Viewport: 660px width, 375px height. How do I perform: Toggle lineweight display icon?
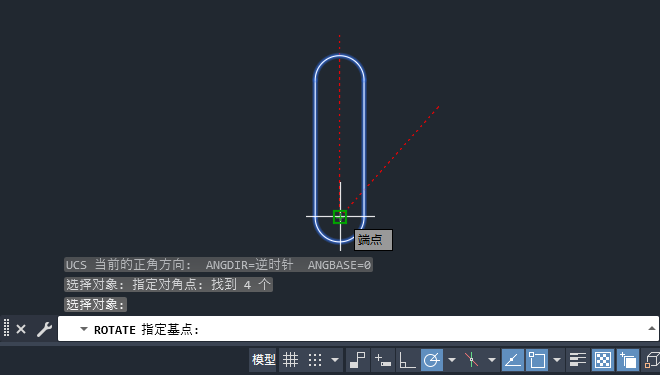(578, 360)
